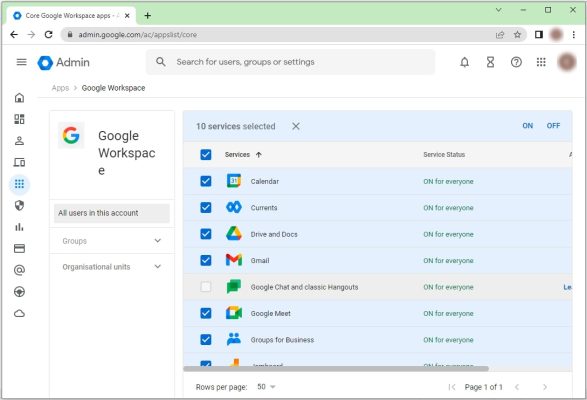Click ON for everyone status for Calendar
This screenshot has width=587, height=400.
click(x=448, y=182)
